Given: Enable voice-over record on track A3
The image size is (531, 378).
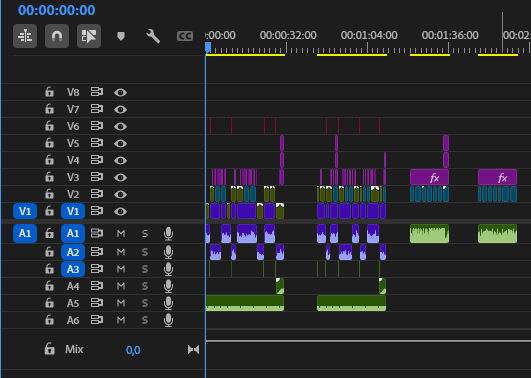Looking at the screenshot, I should coord(168,269).
